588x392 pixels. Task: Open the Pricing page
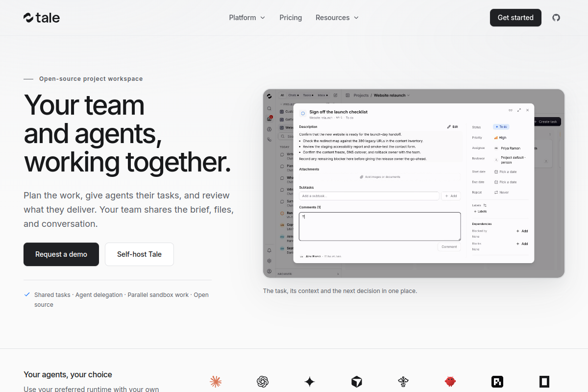291,18
